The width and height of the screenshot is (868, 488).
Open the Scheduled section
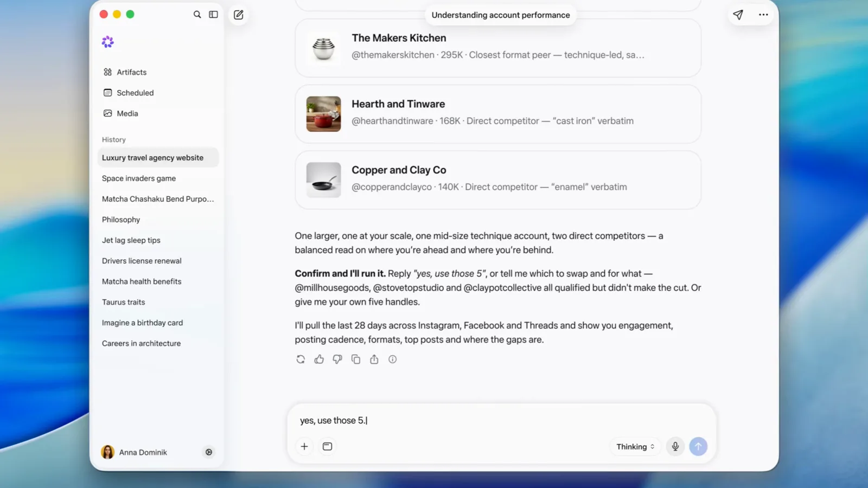click(x=158, y=93)
